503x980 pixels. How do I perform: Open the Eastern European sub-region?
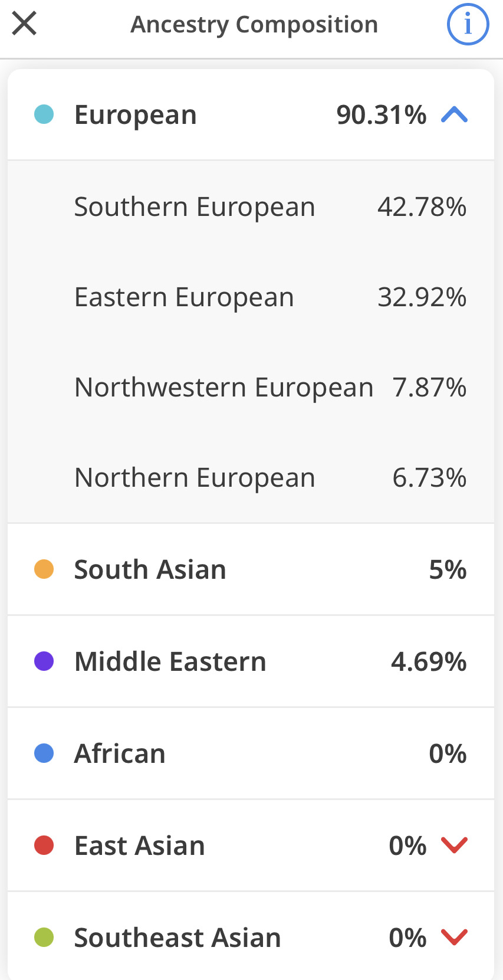[x=251, y=297]
